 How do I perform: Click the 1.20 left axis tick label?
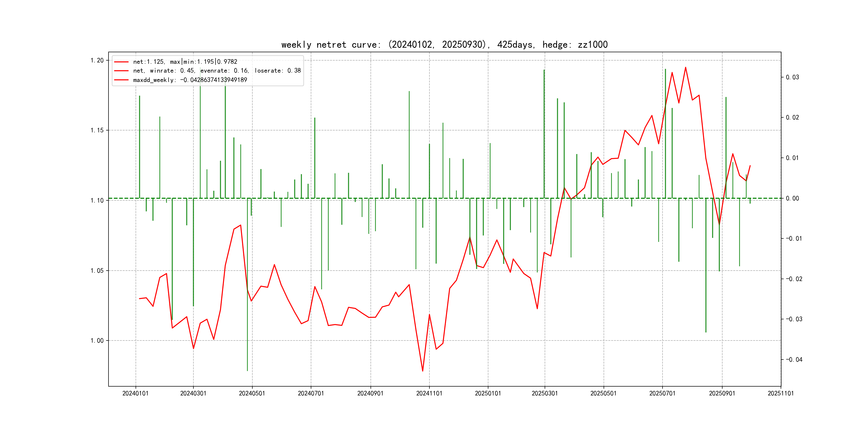point(97,60)
